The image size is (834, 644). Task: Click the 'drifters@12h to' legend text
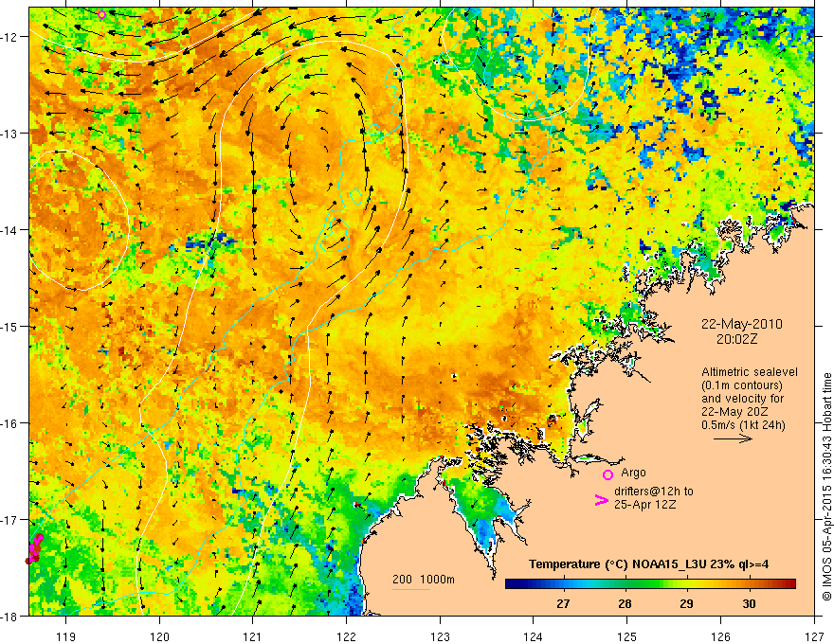654,491
